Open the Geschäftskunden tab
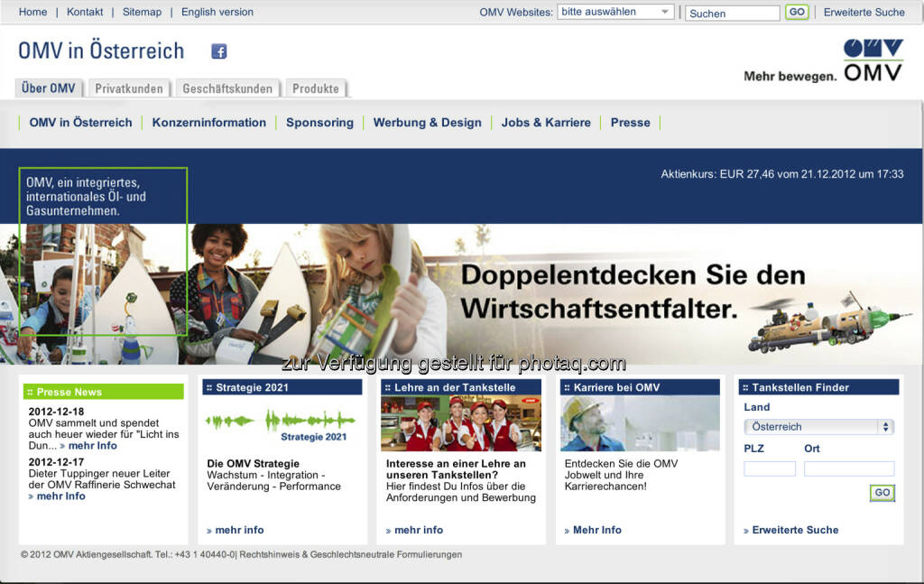Viewport: 924px width, 584px height. [x=227, y=88]
